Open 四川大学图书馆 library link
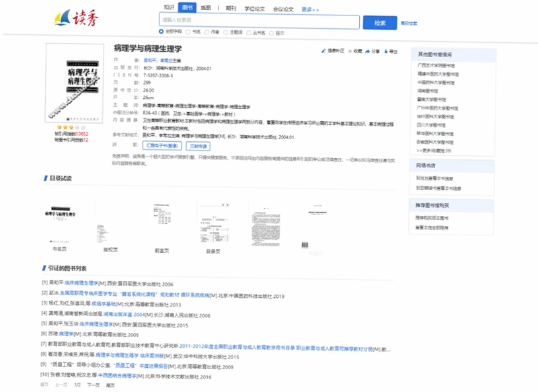538x392 pixels. point(431,125)
